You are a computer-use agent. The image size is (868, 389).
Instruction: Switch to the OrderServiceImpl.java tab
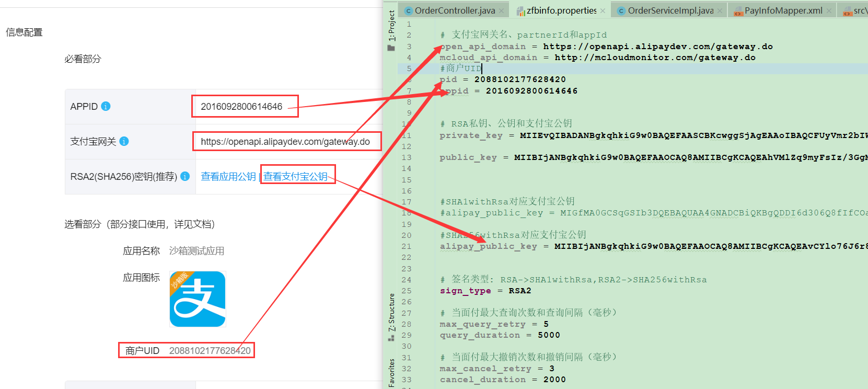point(670,10)
